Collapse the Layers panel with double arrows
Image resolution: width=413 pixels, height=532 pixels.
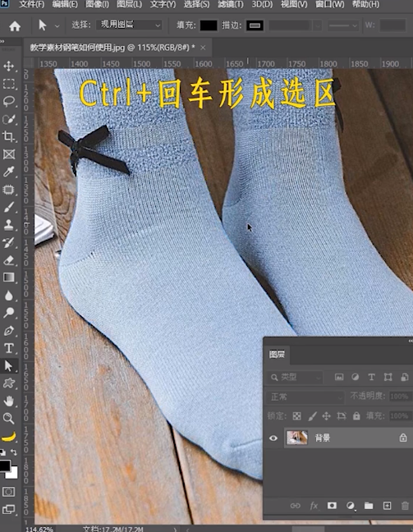pyautogui.click(x=411, y=341)
